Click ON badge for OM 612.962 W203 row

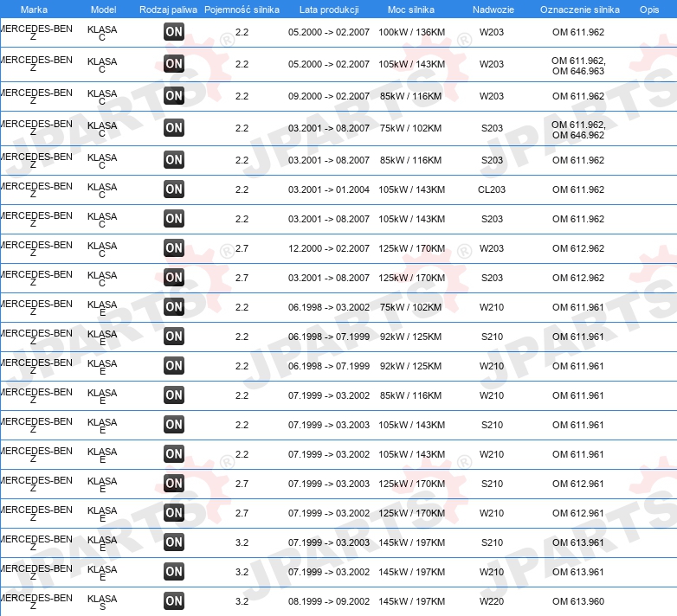click(x=174, y=248)
